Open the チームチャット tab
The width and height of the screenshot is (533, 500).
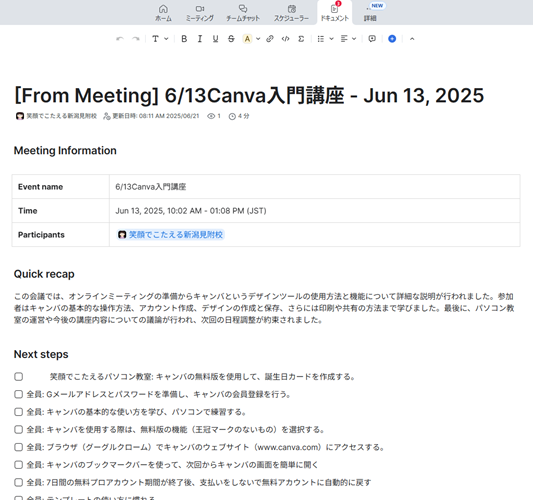(x=243, y=13)
